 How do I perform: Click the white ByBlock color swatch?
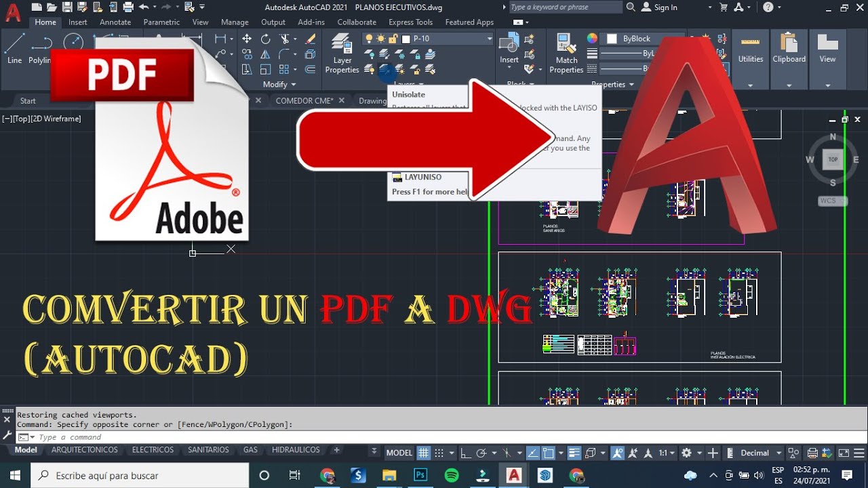tap(612, 39)
